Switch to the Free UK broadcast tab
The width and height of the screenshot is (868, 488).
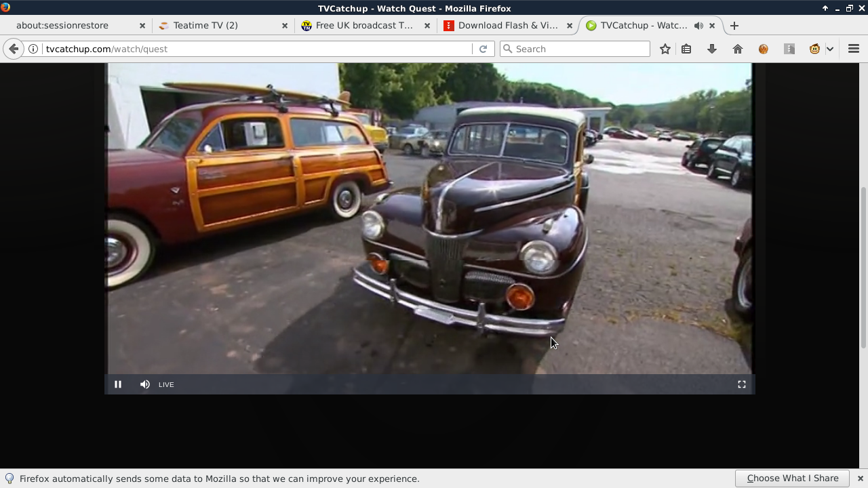pos(366,25)
